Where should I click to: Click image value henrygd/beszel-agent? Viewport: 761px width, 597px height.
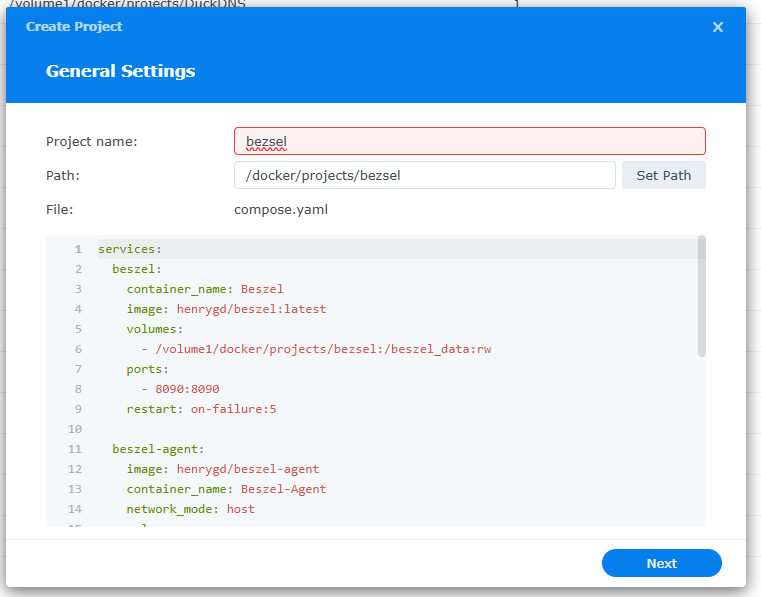coord(248,469)
